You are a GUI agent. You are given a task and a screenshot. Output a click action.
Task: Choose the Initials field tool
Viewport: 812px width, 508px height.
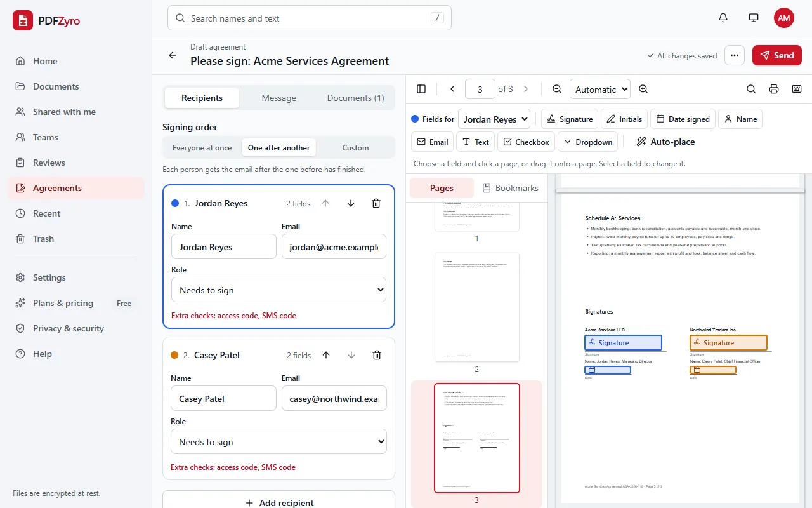tap(624, 119)
